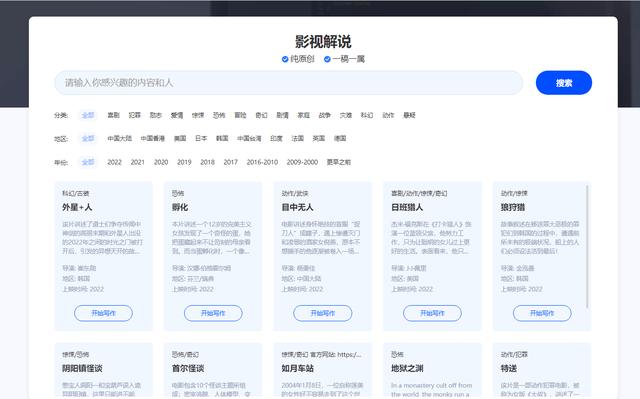This screenshot has width=640, height=399.
Task: Choose region 韩国 in filter row
Action: pos(222,138)
